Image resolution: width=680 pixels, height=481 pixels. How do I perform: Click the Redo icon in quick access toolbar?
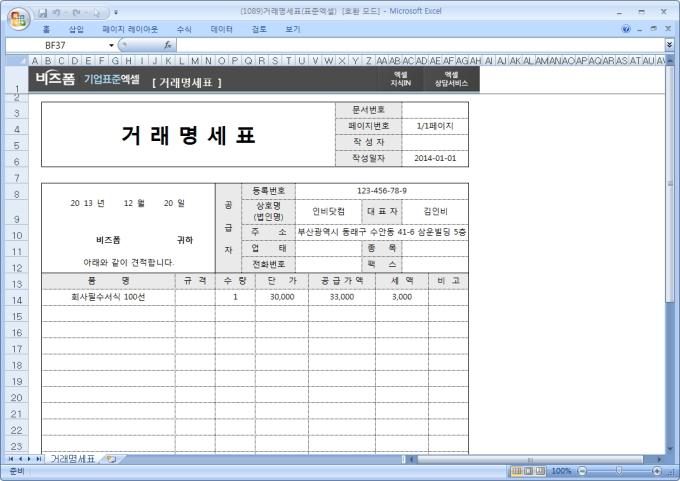click(x=76, y=13)
